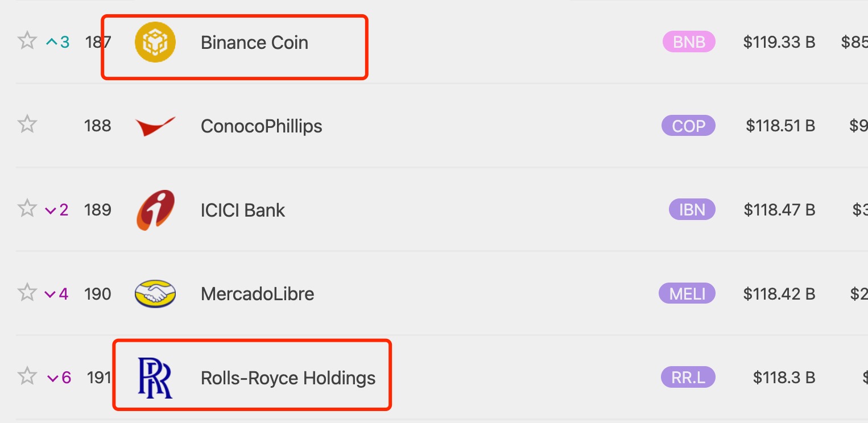Favorite Binance Coin with its star
The image size is (868, 423).
27,40
